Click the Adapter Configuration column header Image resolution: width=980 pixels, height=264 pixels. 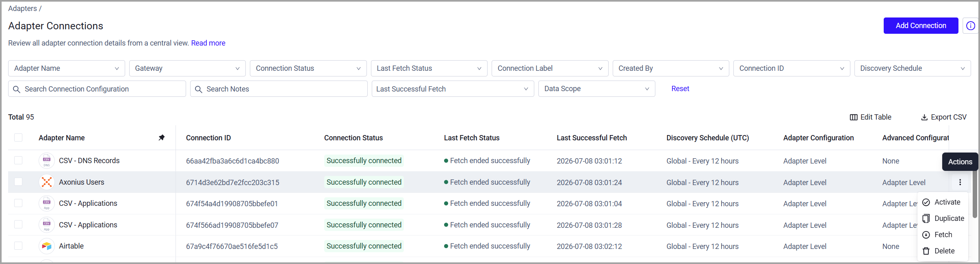point(818,138)
